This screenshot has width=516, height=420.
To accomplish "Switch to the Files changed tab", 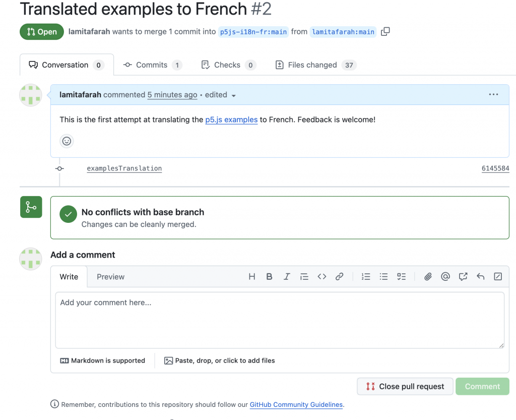I will (x=315, y=65).
